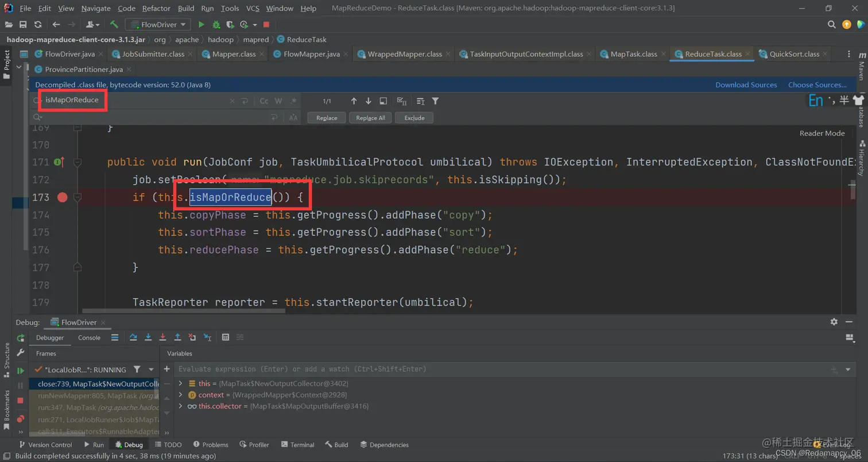Go to next search occurrence
Image resolution: width=868 pixels, height=462 pixels.
pyautogui.click(x=368, y=101)
